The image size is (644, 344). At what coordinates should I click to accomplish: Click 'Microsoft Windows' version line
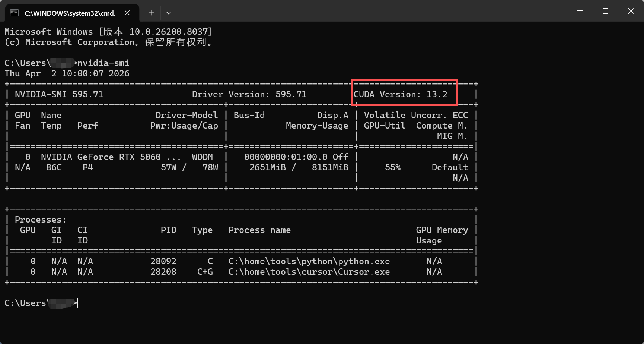point(108,32)
